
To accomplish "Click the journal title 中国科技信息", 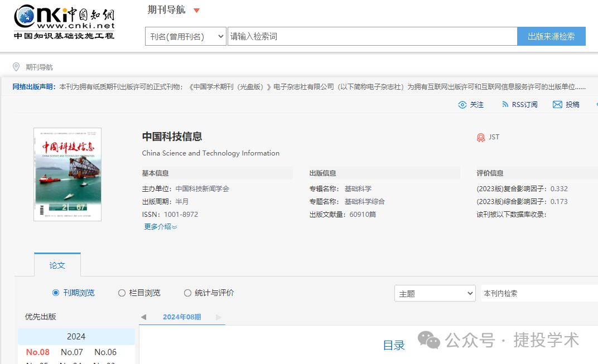I will pyautogui.click(x=172, y=137).
